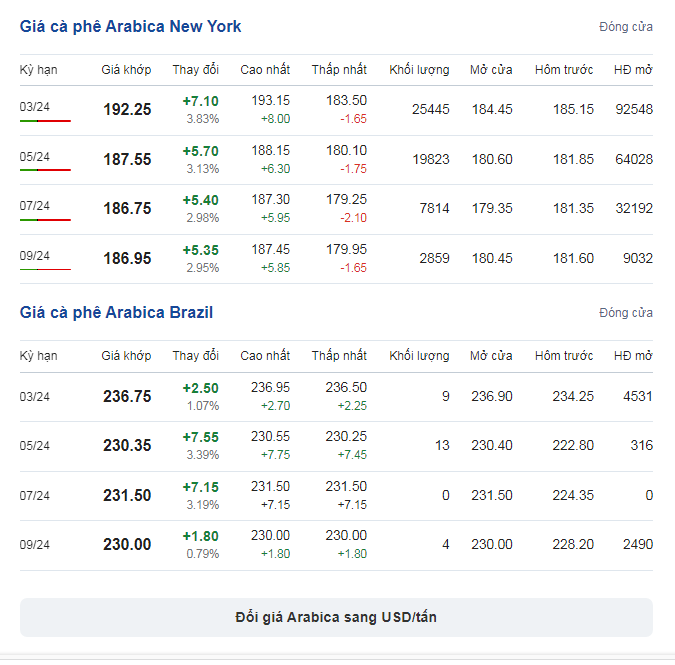The image size is (675, 665).
Task: Click the 'Giá cà phê Arabica Brazil' heading
Action: (116, 312)
